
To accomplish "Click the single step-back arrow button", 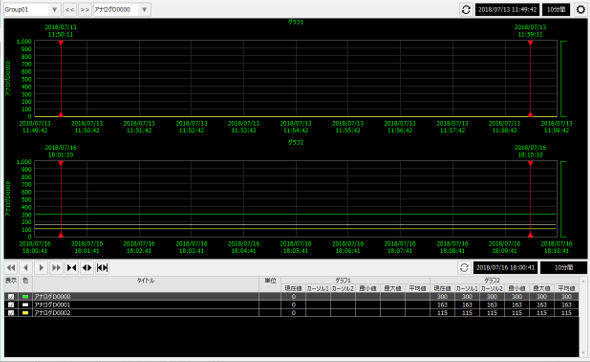I will coord(26,268).
